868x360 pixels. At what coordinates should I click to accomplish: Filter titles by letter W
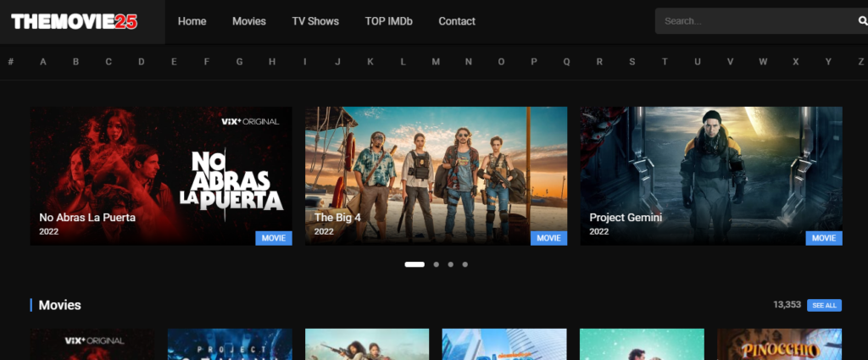763,61
